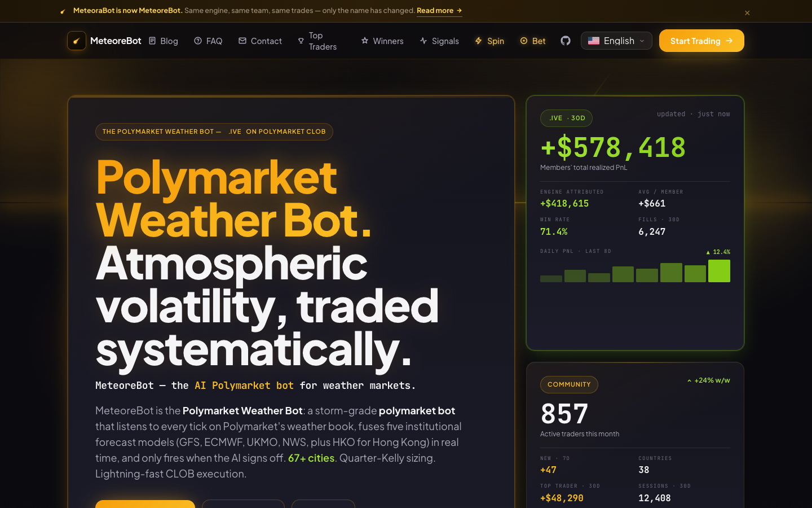Viewport: 812px width, 508px height.
Task: Open the Spin page
Action: [x=489, y=41]
